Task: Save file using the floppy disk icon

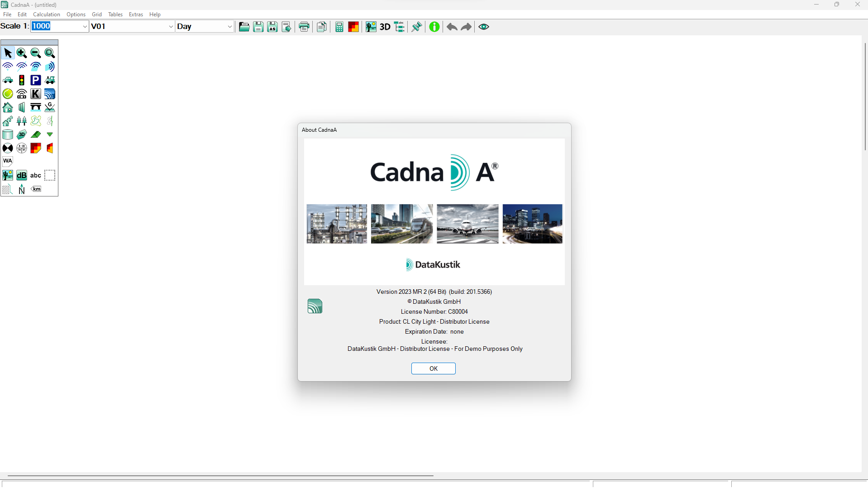Action: tap(258, 27)
